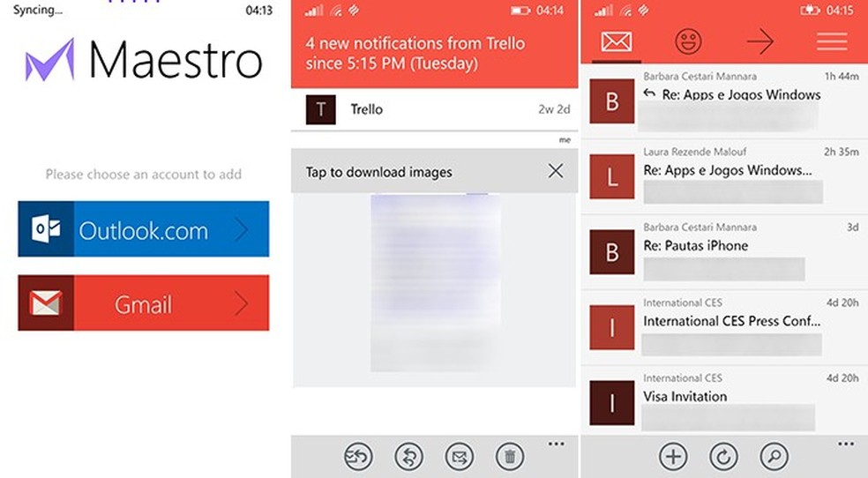Click the Gmail envelope icon

click(46, 303)
